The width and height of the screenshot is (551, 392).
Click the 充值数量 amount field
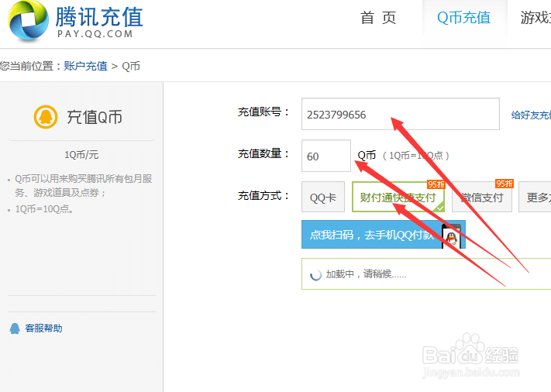point(325,156)
